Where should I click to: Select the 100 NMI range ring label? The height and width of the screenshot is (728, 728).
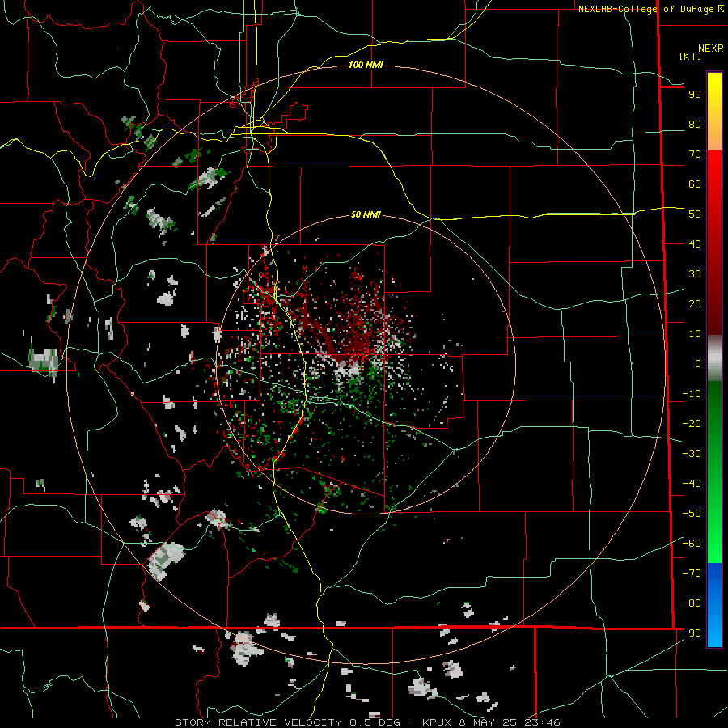[x=366, y=65]
